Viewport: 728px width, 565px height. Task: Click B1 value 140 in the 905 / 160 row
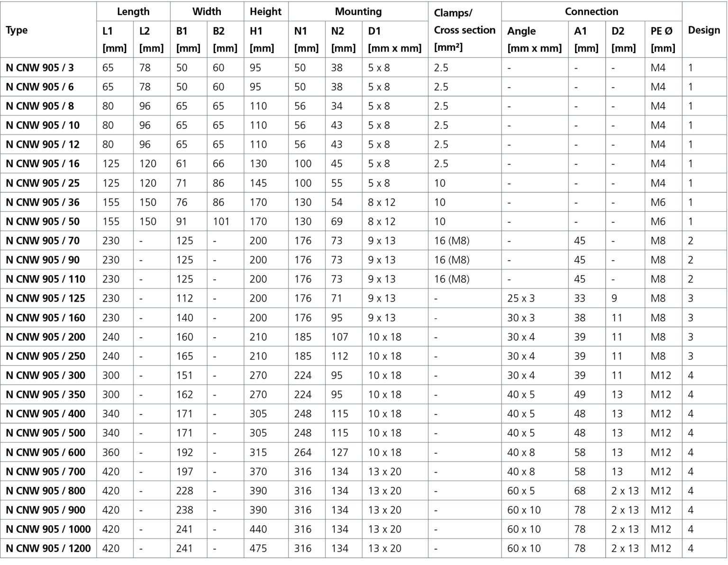point(184,318)
